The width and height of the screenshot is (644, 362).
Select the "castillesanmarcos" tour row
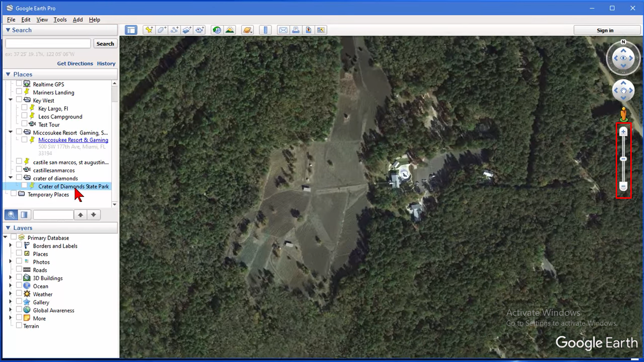[x=54, y=170]
